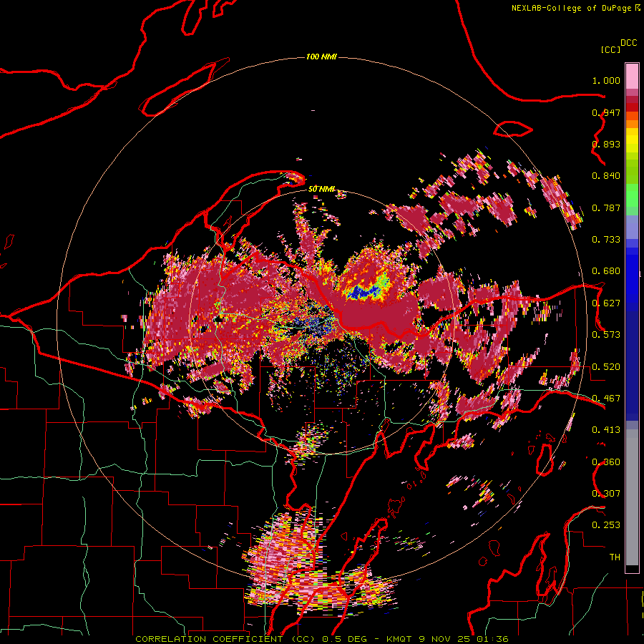Viewport: 644px width, 644px height.
Task: Select the 0.253 scale value
Action: pos(606,525)
